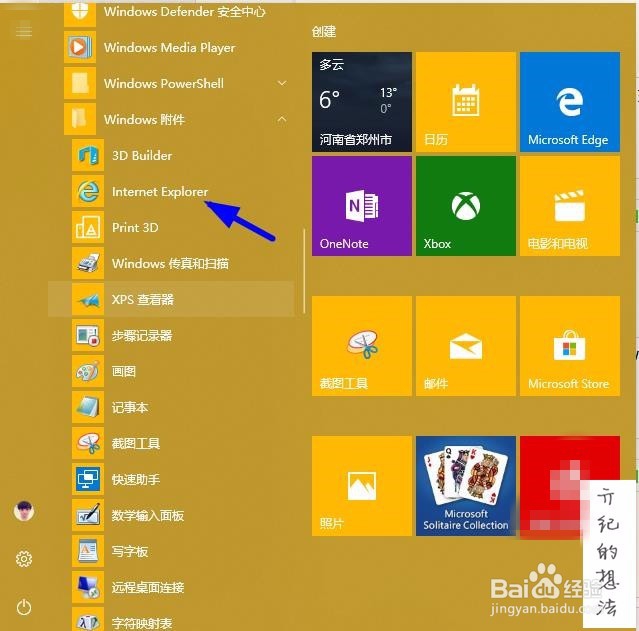Open Windows Media Player from the app list
The image size is (639, 631).
pyautogui.click(x=171, y=47)
